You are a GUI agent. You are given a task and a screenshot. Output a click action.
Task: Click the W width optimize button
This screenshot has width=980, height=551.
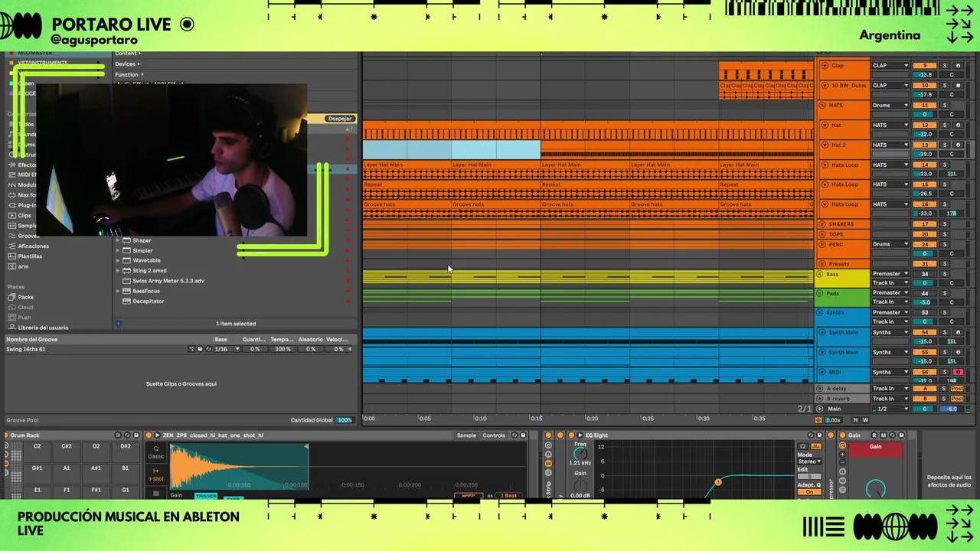tap(866, 420)
